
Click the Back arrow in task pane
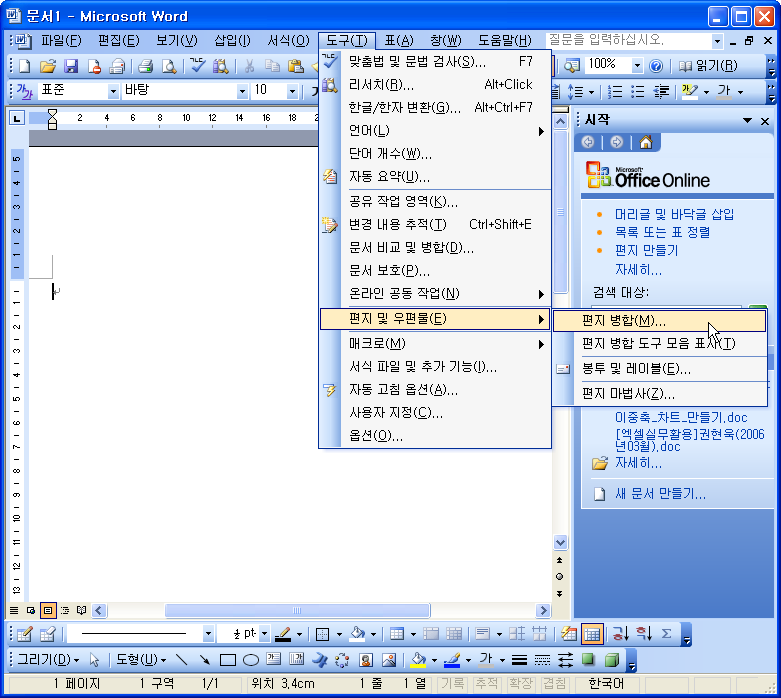pyautogui.click(x=588, y=142)
